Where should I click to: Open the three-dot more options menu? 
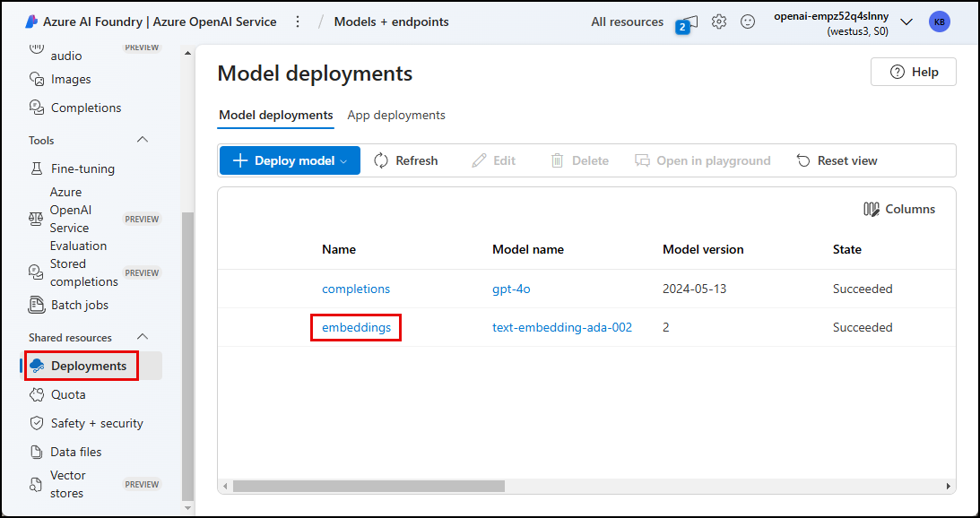pyautogui.click(x=298, y=22)
